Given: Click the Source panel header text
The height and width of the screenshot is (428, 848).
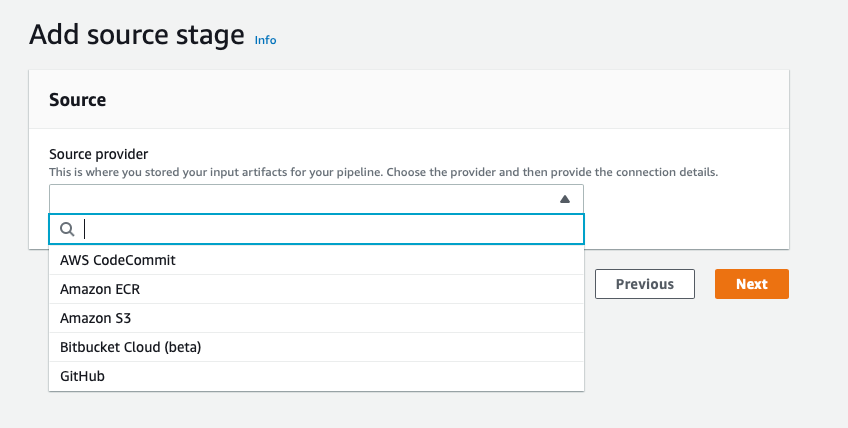Looking at the screenshot, I should (x=78, y=100).
